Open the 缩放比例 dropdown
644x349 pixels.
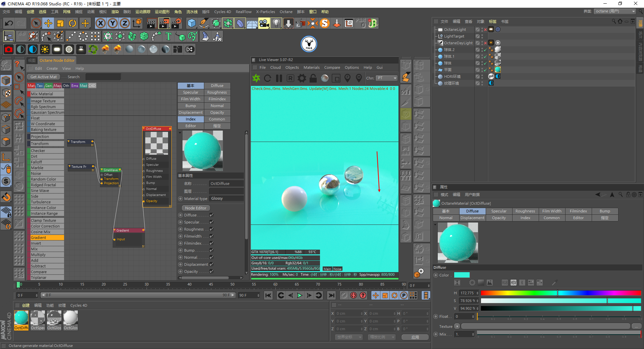click(382, 337)
